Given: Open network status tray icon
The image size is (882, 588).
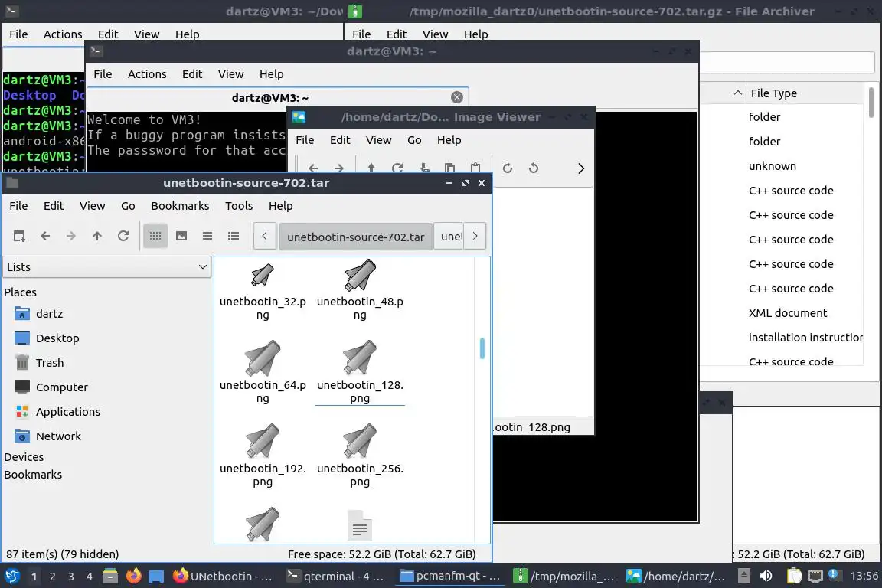Looking at the screenshot, I should [815, 577].
